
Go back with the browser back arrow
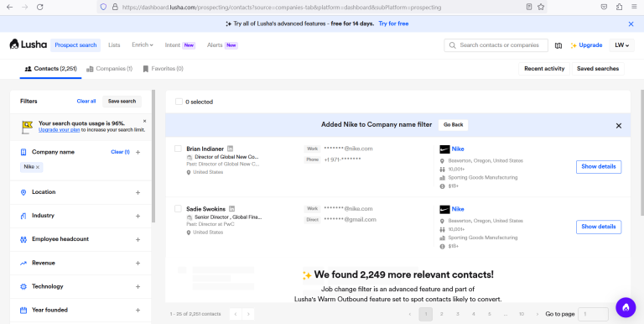click(9, 7)
